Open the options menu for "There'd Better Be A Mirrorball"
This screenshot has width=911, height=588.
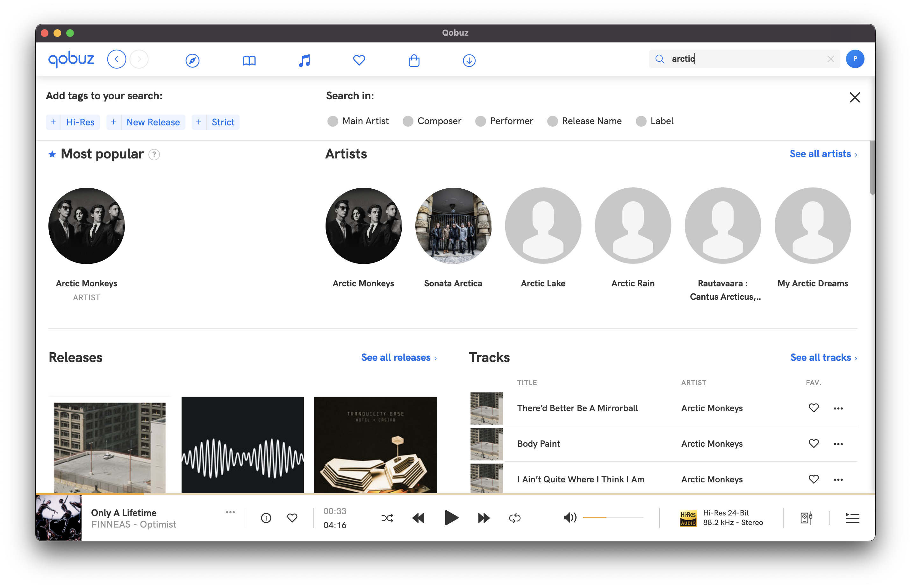coord(838,408)
